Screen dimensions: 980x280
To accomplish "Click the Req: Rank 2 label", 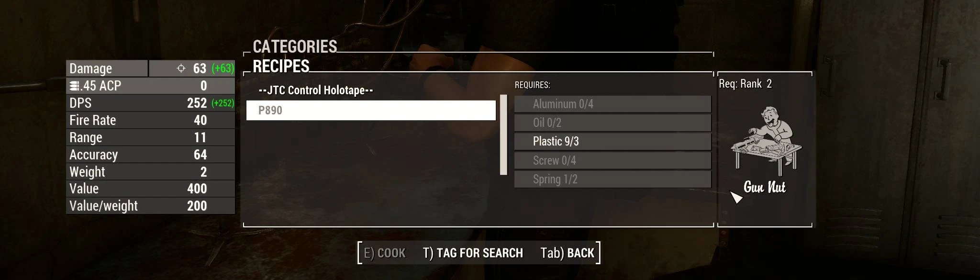I will coord(745,84).
